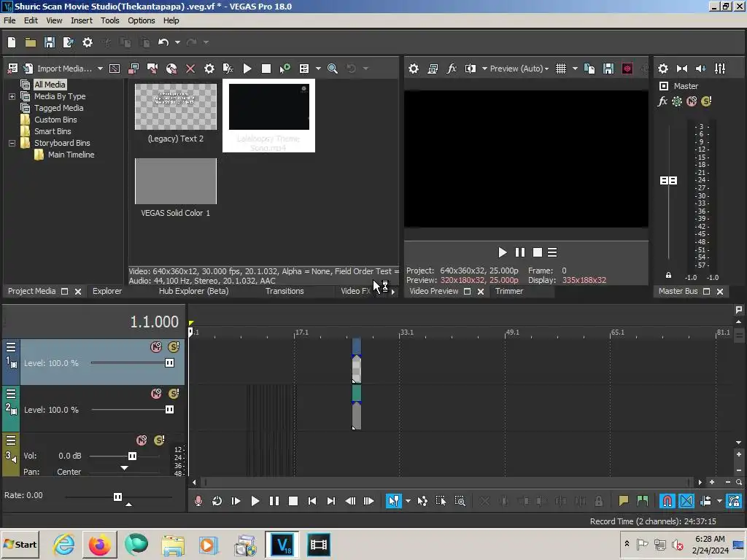Open Internet Explorer from the taskbar

[64, 545]
